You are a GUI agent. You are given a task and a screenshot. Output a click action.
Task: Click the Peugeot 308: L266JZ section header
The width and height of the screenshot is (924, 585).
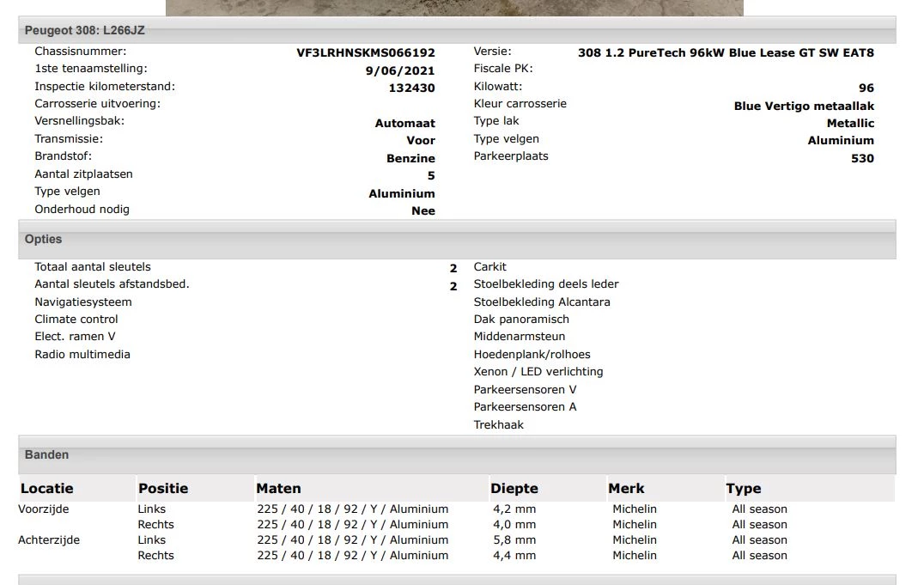(x=85, y=30)
